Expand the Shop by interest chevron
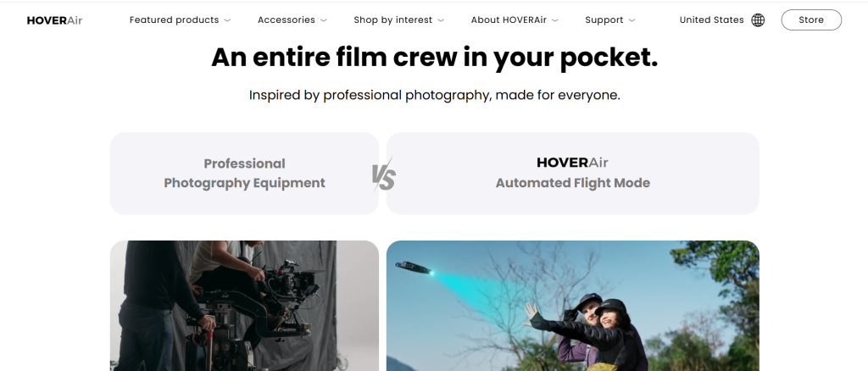The height and width of the screenshot is (371, 868). [x=441, y=20]
